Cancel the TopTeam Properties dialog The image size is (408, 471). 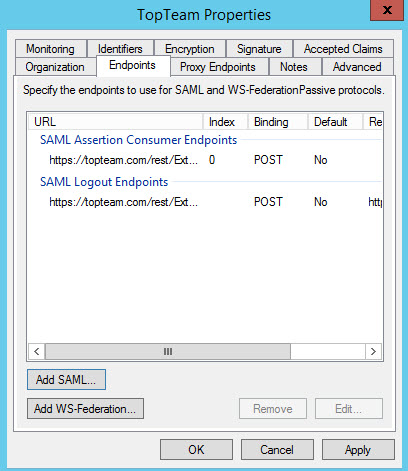click(277, 450)
